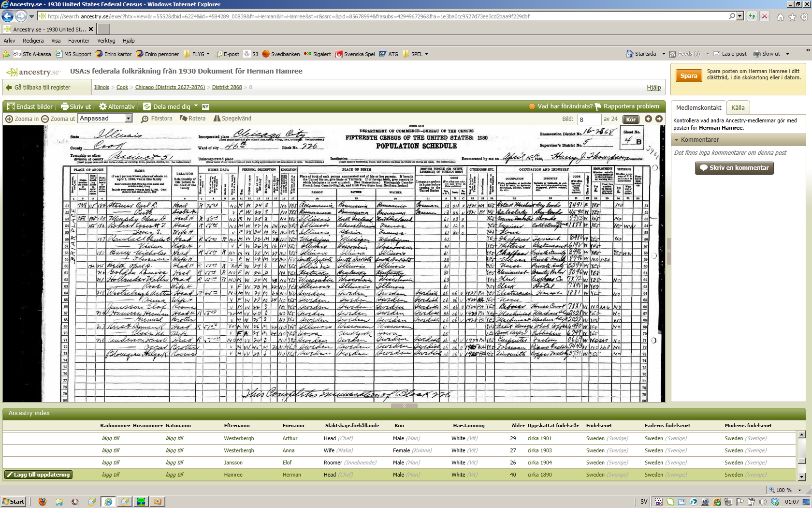Click the image page number field
This screenshot has height=508, width=812.
coord(589,119)
